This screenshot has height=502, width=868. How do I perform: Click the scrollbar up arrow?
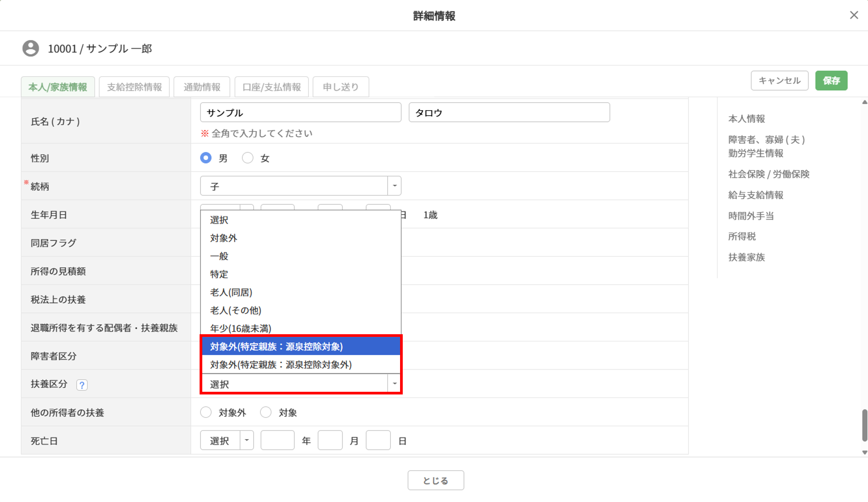pyautogui.click(x=864, y=102)
